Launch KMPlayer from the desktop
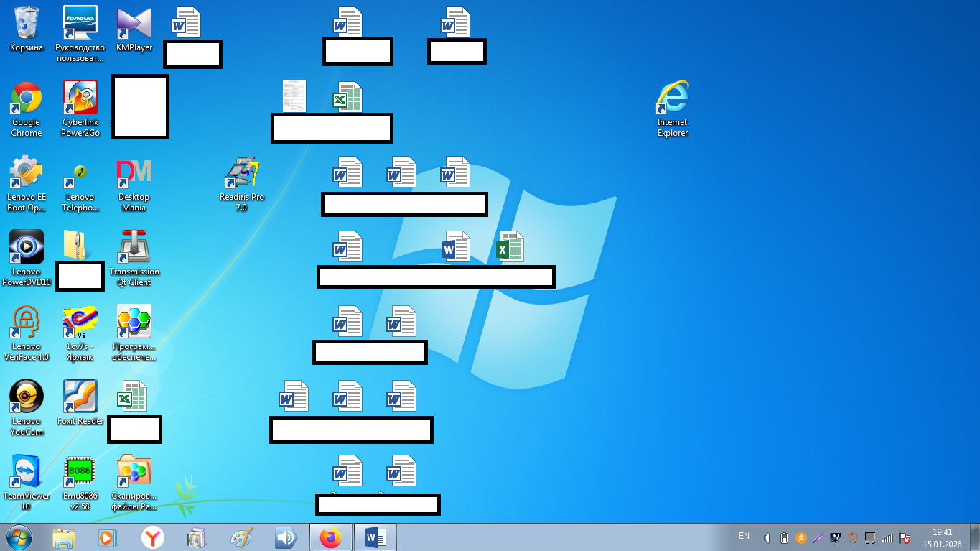This screenshot has width=980, height=551. point(134,30)
